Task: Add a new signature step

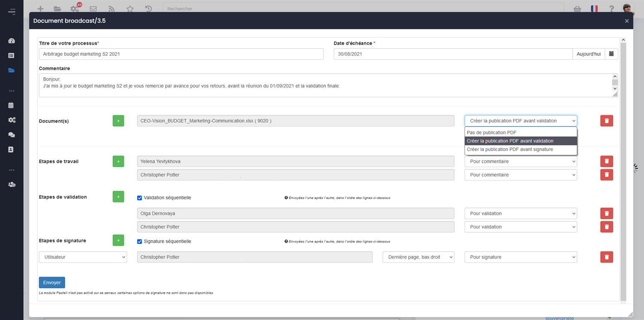Action: click(118, 241)
